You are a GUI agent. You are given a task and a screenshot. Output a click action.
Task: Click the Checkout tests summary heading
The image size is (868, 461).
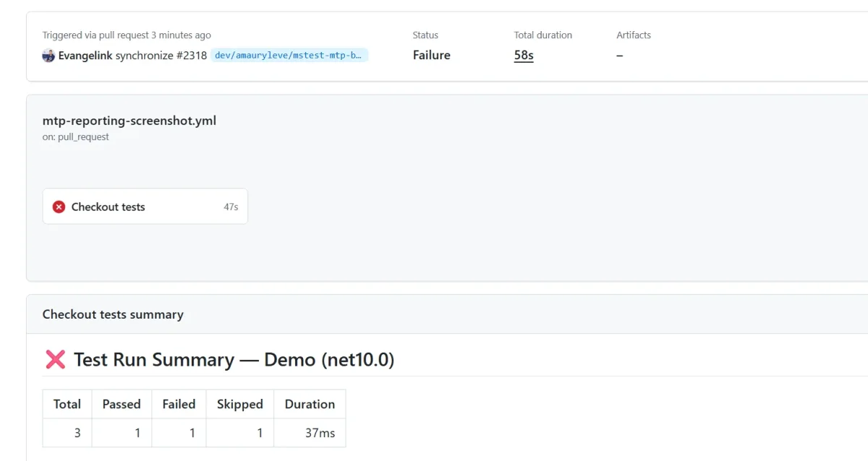pyautogui.click(x=113, y=314)
